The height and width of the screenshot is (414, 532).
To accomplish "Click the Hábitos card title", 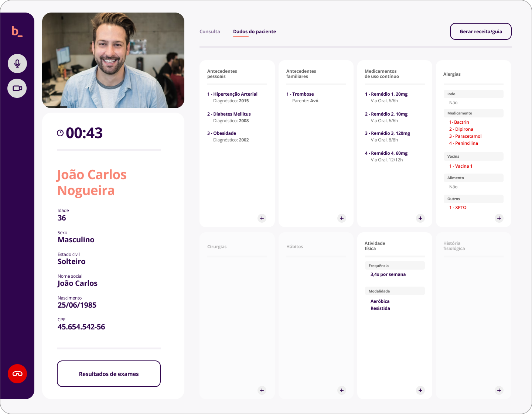I will pyautogui.click(x=294, y=247).
